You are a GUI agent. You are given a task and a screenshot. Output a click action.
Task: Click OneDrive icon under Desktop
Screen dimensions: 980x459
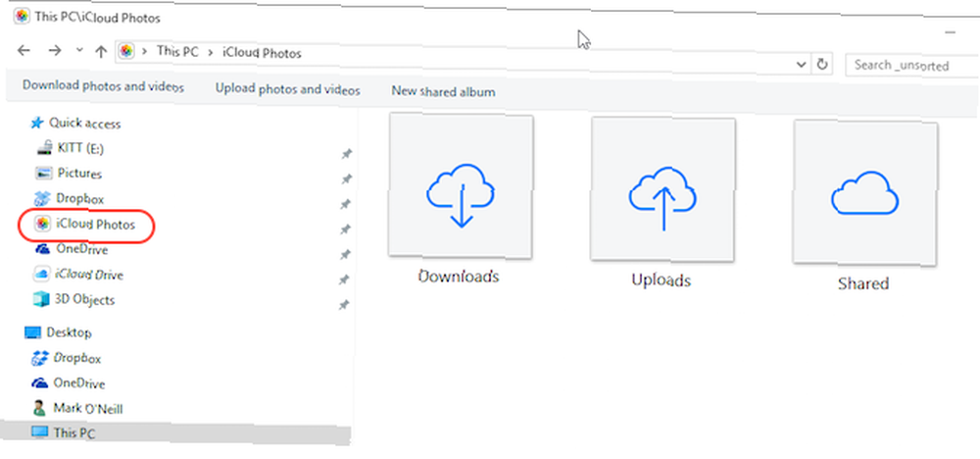40,383
